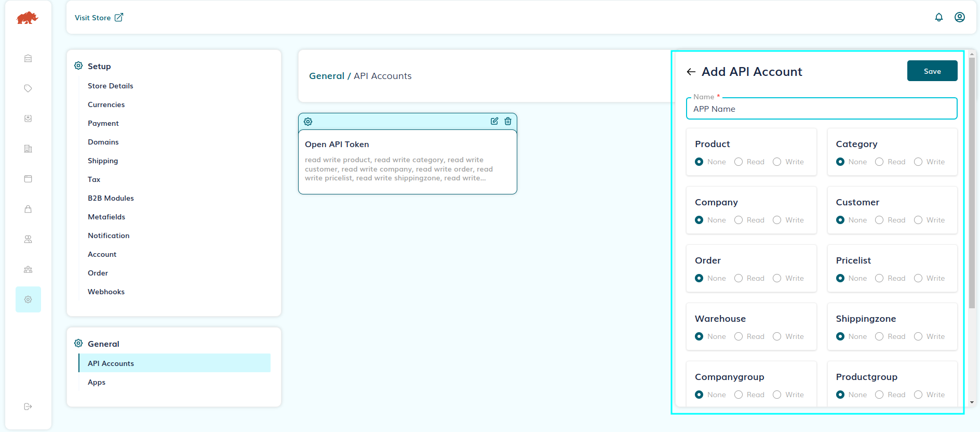This screenshot has width=980, height=432.
Task: Click the gear icon on the token card
Action: pyautogui.click(x=308, y=122)
